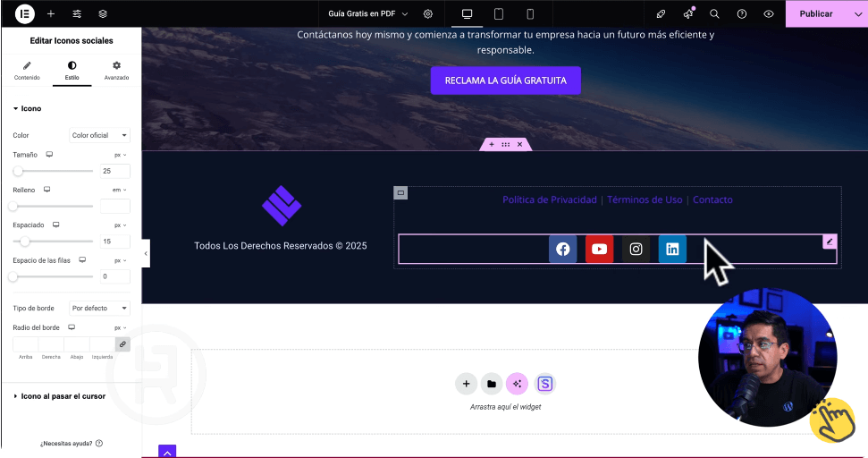Switch to the Contenido tab
Screen dimensions: 868x458
pyautogui.click(x=27, y=71)
